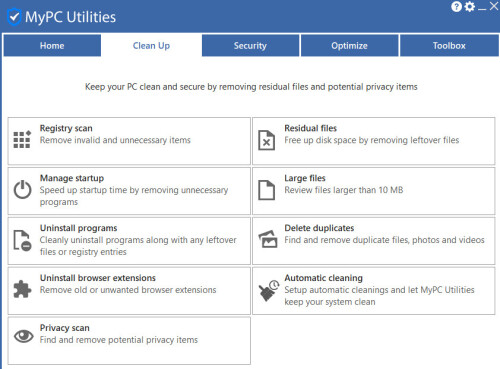
Task: Open the Large files review tile text
Action: point(344,190)
